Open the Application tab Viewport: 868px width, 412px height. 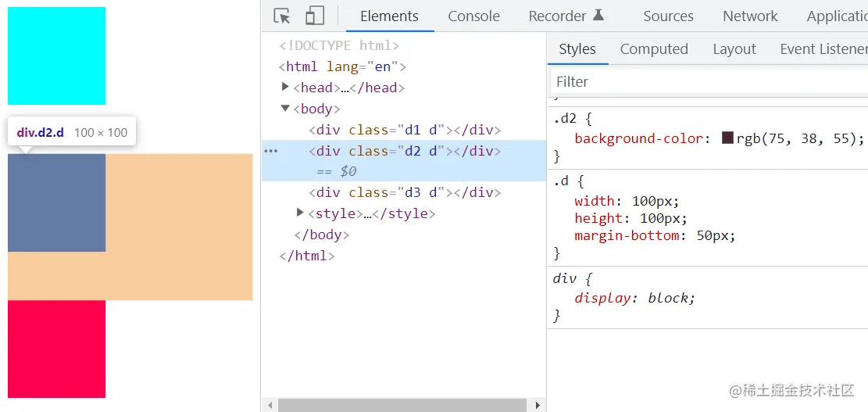(x=837, y=16)
